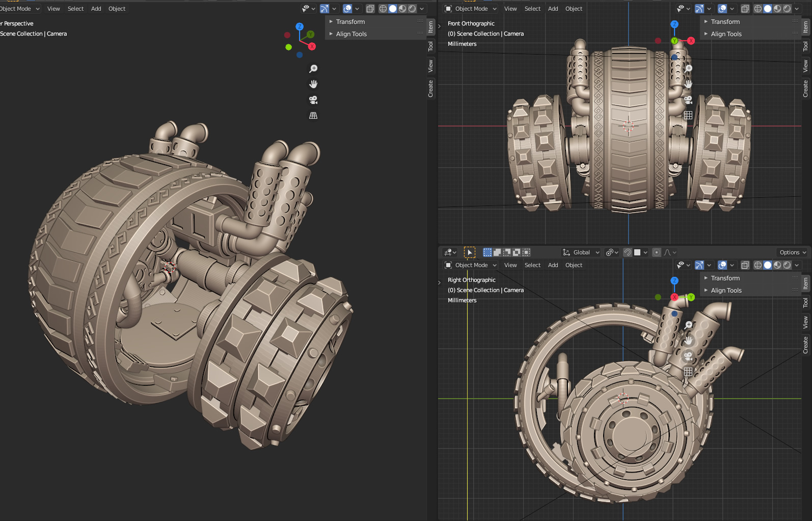Click the pan hand icon in perspective viewport

[313, 84]
